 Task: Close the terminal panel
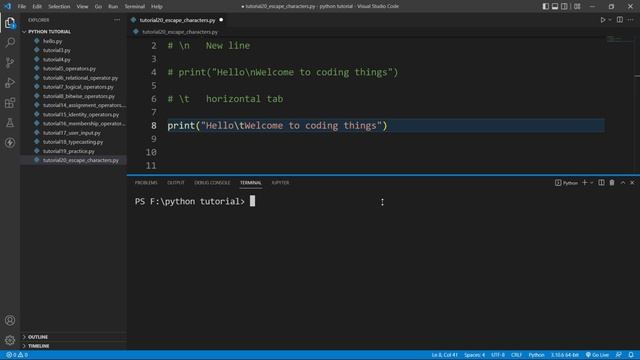pyautogui.click(x=632, y=182)
